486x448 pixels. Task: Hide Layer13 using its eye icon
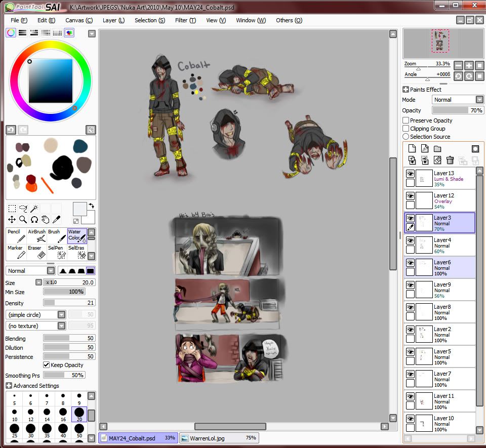(x=410, y=174)
